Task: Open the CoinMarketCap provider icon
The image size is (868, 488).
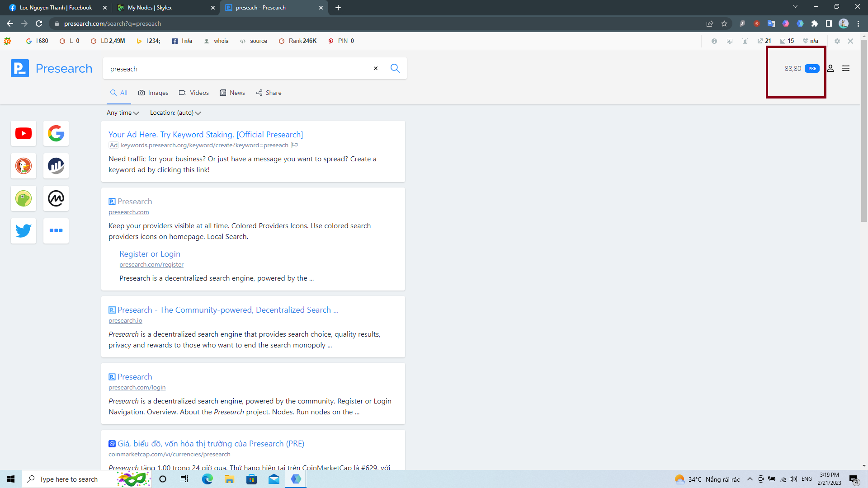Action: pyautogui.click(x=56, y=198)
